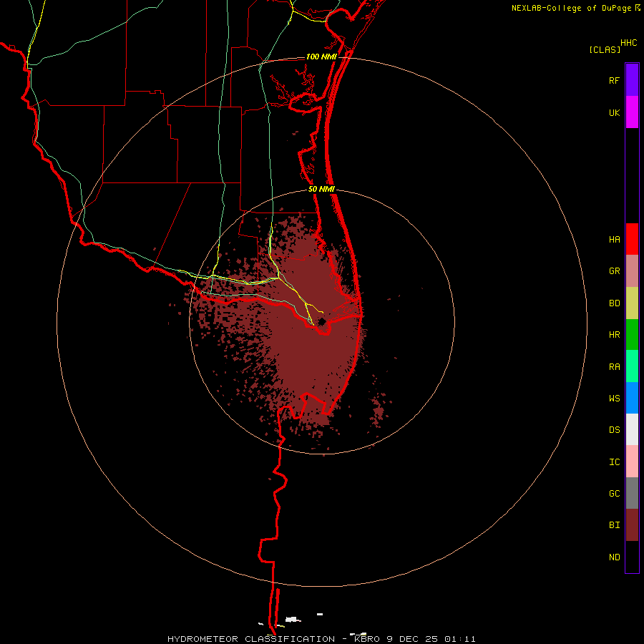
Task: Click the IC legend label
Action: point(614,462)
